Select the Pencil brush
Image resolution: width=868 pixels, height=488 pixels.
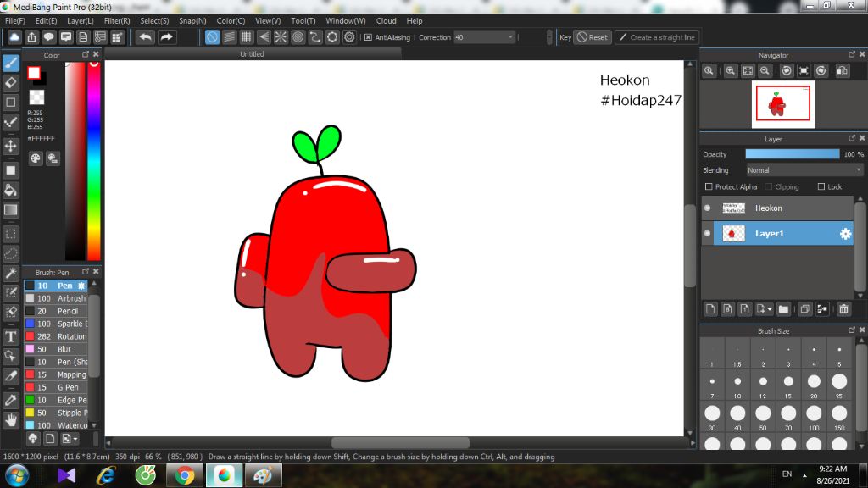(x=56, y=311)
